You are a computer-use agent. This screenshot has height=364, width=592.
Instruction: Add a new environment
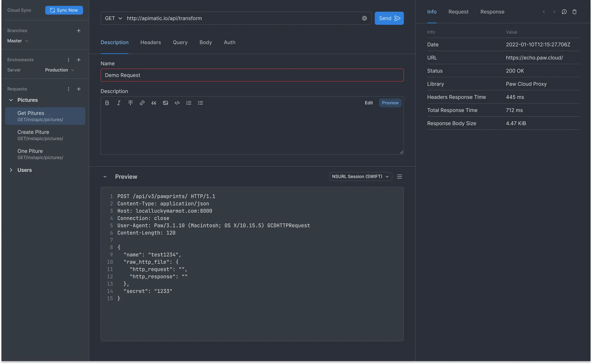[x=79, y=60]
